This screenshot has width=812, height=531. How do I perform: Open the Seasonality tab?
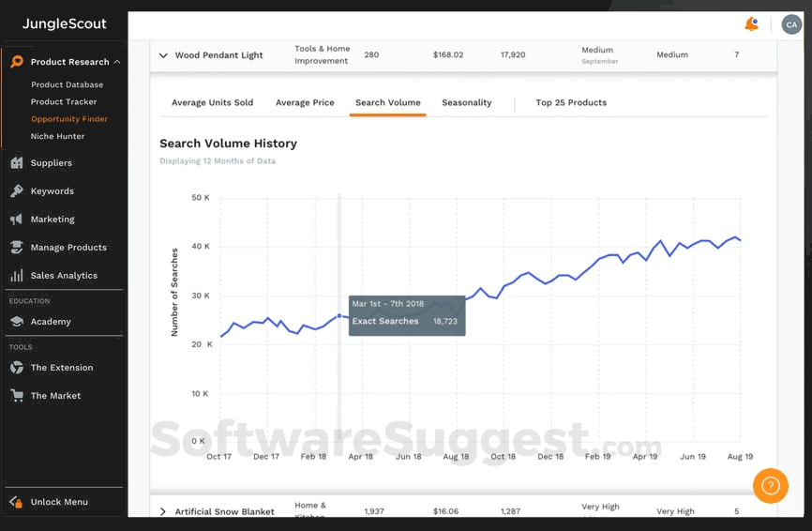(467, 102)
